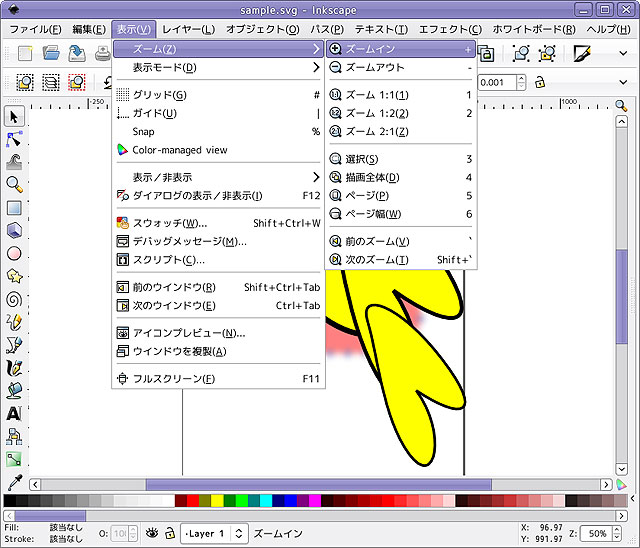Screen dimensions: 640x548
Task: Pick the Zoom magnifier tool in toolbox
Action: [x=14, y=184]
